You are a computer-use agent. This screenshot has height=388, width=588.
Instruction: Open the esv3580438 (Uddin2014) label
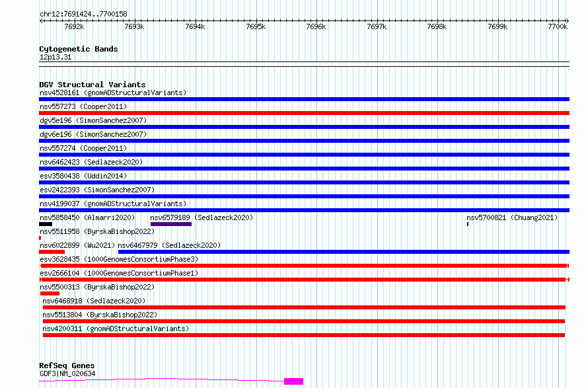coord(83,176)
